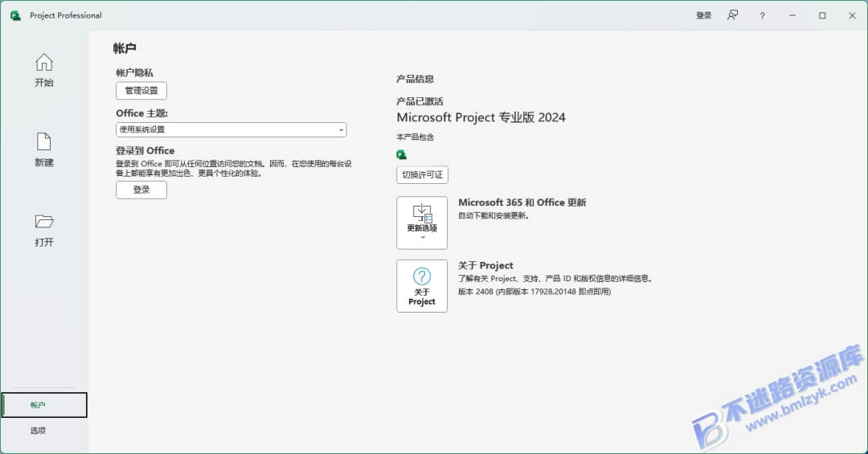Image resolution: width=868 pixels, height=454 pixels.
Task: Click the Microsoft Project 专业版 2024 text
Action: 481,117
